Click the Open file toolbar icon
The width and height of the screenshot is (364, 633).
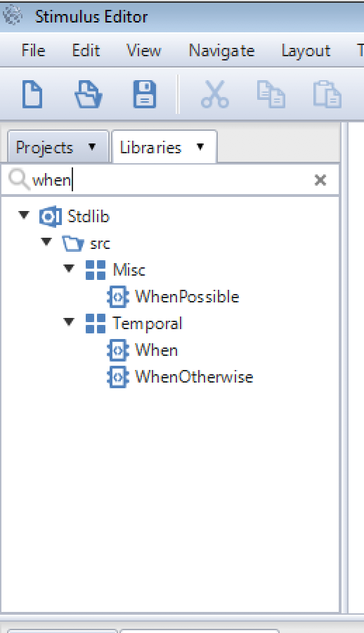[89, 94]
